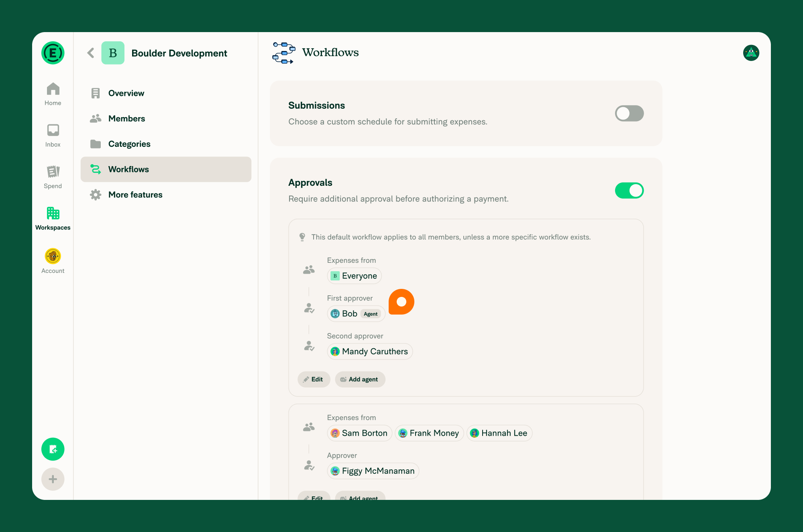This screenshot has width=803, height=532.
Task: Select the Sam Borton chip
Action: click(359, 433)
